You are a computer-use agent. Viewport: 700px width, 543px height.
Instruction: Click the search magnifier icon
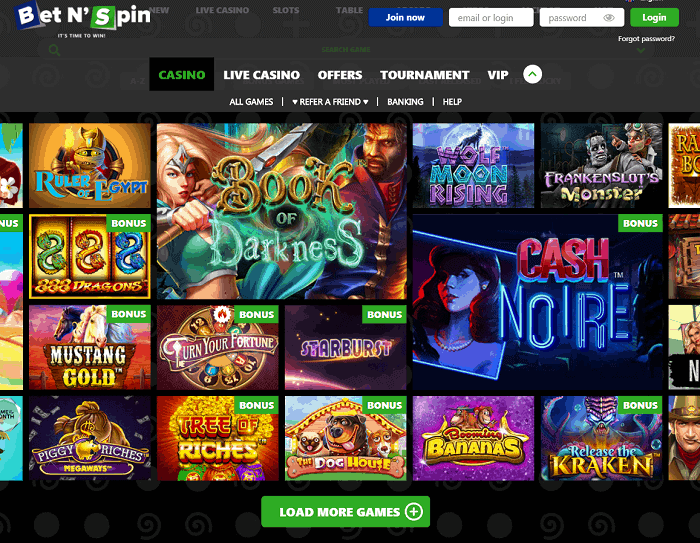coord(54,50)
